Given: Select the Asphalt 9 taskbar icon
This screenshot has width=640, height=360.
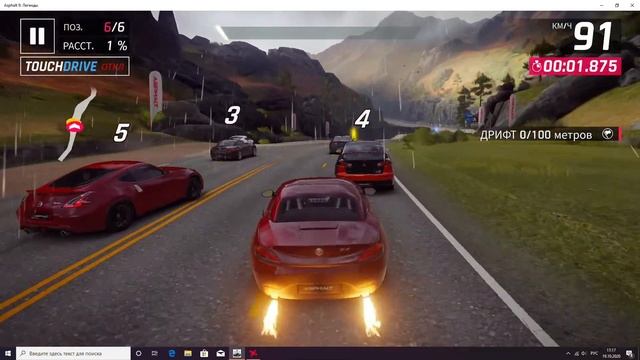Looking at the screenshot, I should click(253, 353).
